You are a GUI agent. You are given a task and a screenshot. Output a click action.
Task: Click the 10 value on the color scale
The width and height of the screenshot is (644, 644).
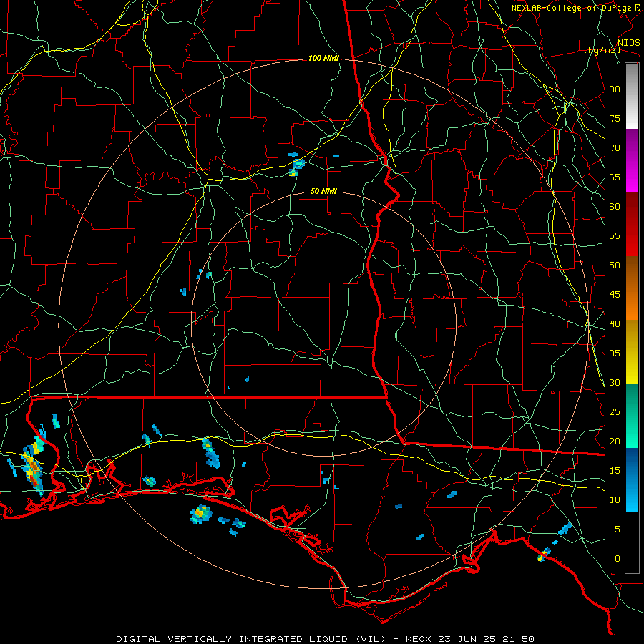pos(615,500)
